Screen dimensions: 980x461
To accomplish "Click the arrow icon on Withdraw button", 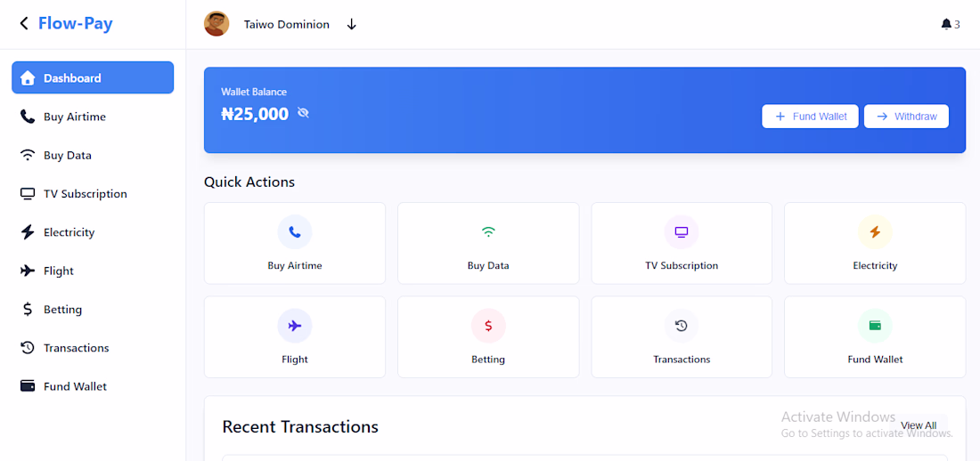I will pos(882,117).
